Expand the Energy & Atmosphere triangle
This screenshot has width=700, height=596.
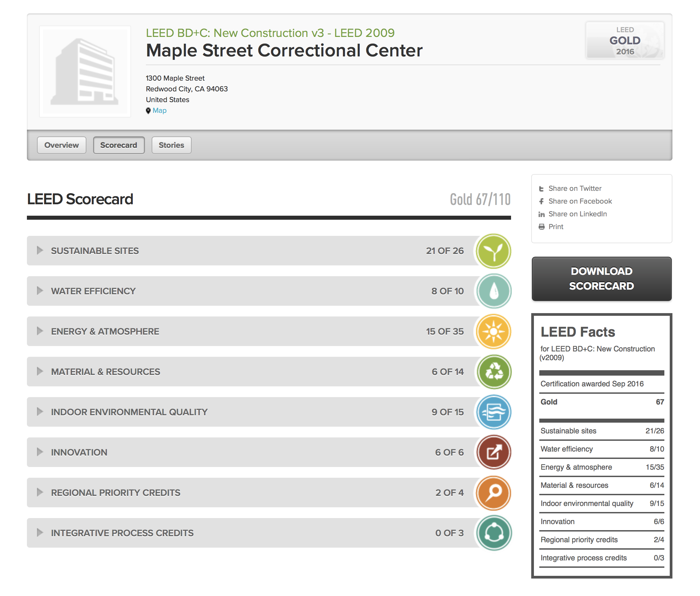(x=40, y=331)
